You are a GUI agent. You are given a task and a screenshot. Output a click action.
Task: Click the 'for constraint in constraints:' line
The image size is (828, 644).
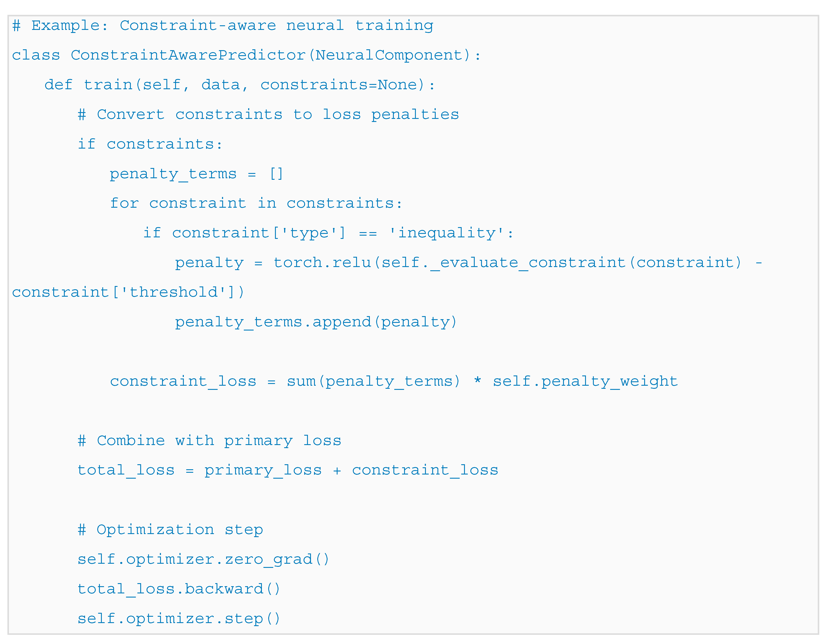256,204
